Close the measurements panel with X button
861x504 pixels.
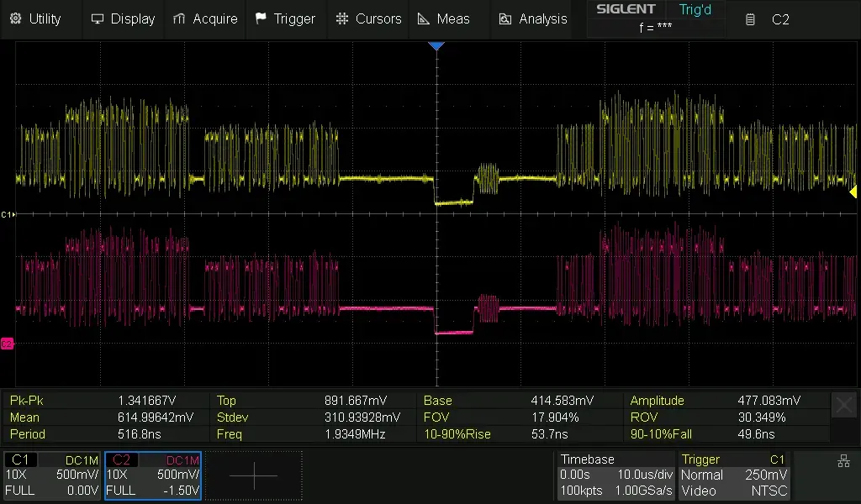(843, 405)
